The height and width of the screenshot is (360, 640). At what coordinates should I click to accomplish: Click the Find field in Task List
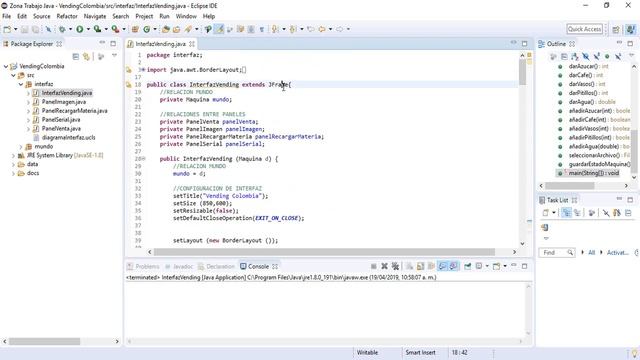tap(557, 253)
